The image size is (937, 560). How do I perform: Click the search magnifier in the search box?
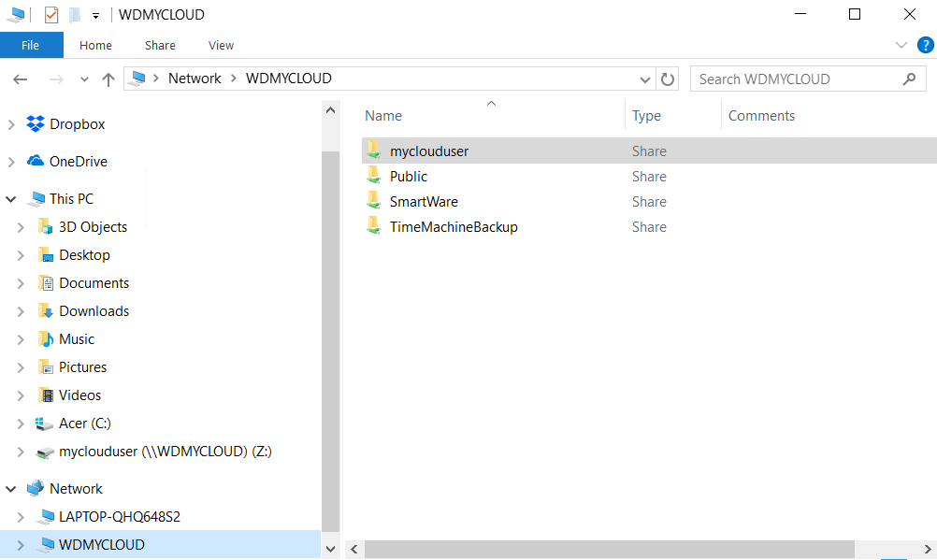point(908,79)
